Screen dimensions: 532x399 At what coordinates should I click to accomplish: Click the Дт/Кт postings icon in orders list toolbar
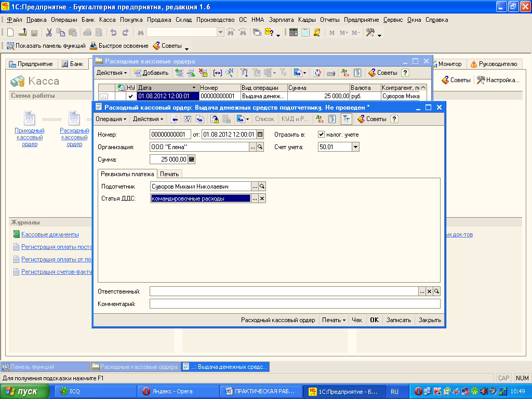click(x=345, y=73)
